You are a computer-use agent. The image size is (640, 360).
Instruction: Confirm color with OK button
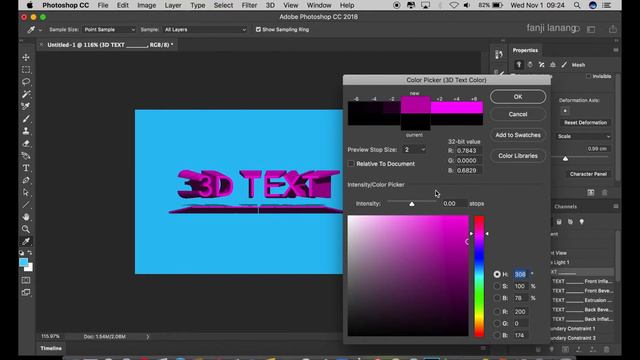coord(518,97)
